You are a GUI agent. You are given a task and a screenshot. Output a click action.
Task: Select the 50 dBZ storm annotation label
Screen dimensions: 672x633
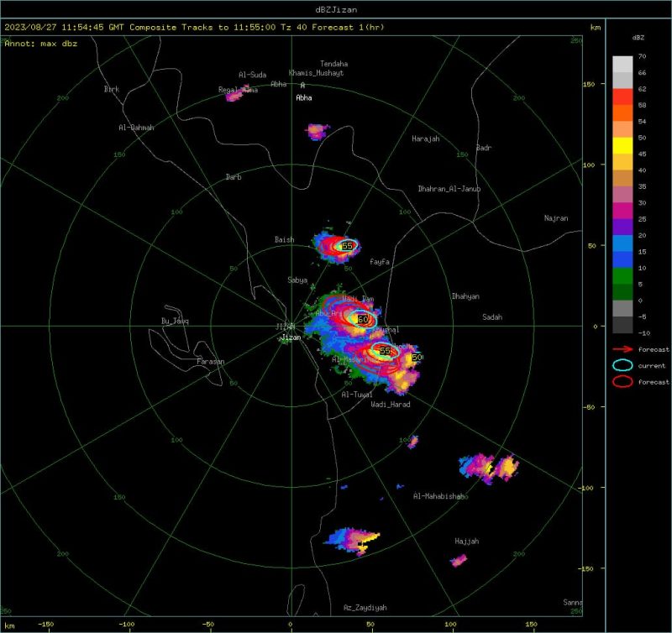point(417,357)
